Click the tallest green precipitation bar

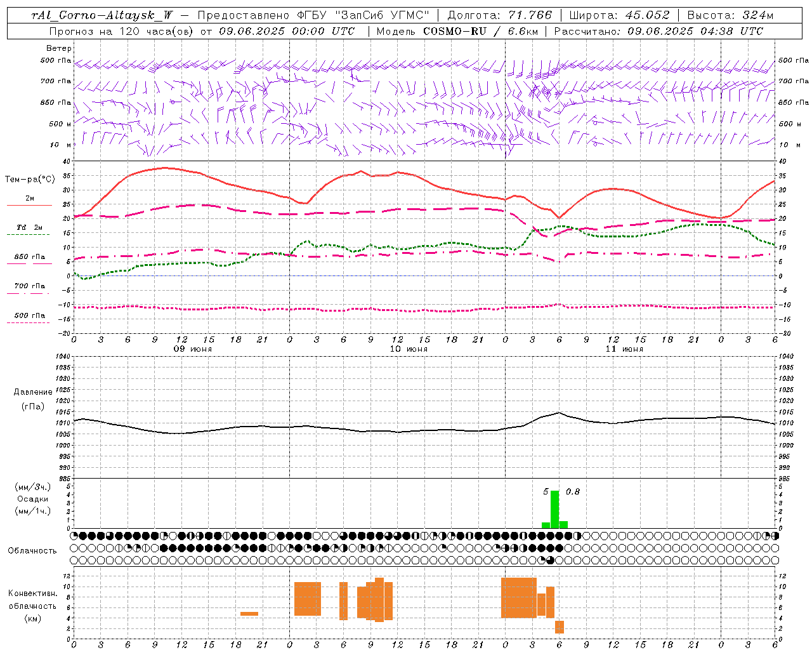pos(555,509)
